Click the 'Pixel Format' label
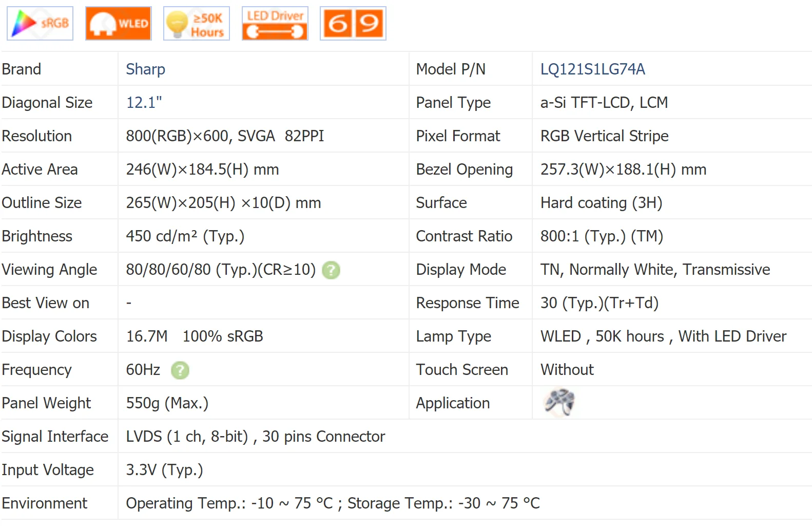This screenshot has height=527, width=812. (x=458, y=136)
